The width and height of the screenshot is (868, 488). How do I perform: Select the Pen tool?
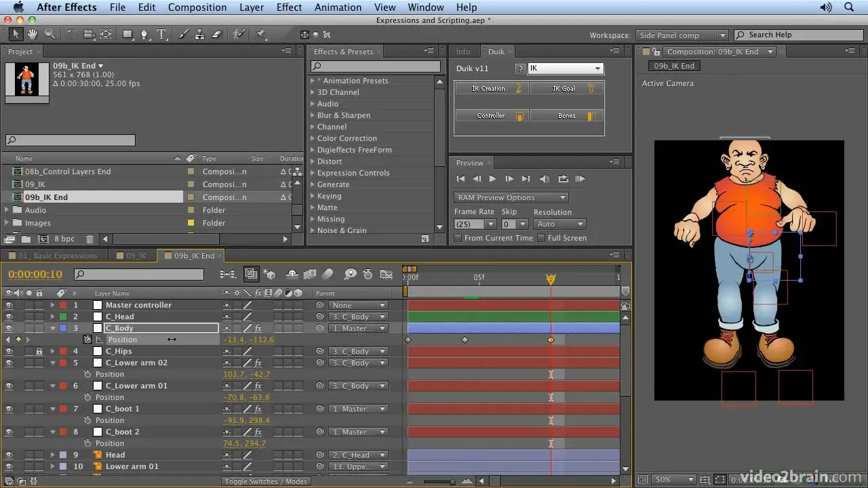144,34
